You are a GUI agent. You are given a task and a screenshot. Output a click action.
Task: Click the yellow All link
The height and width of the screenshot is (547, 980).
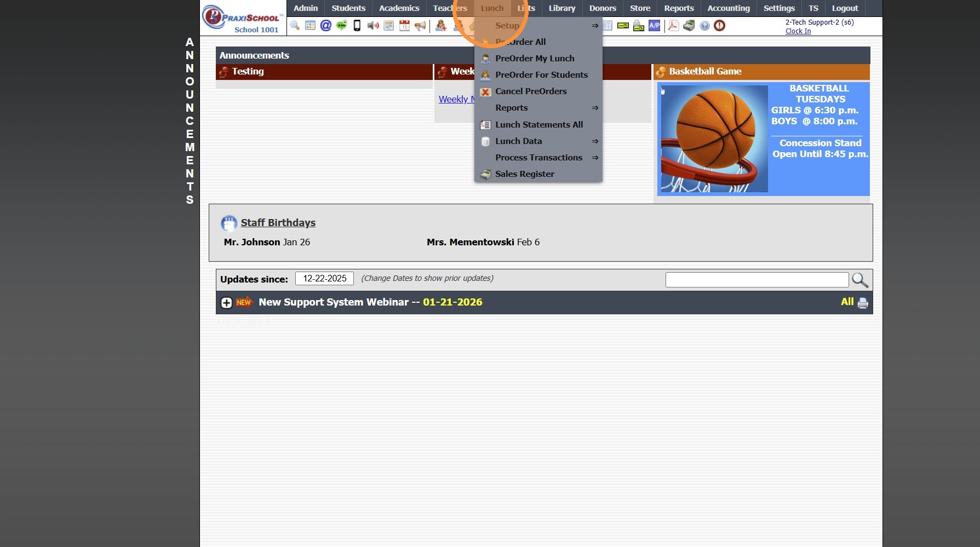pos(847,302)
